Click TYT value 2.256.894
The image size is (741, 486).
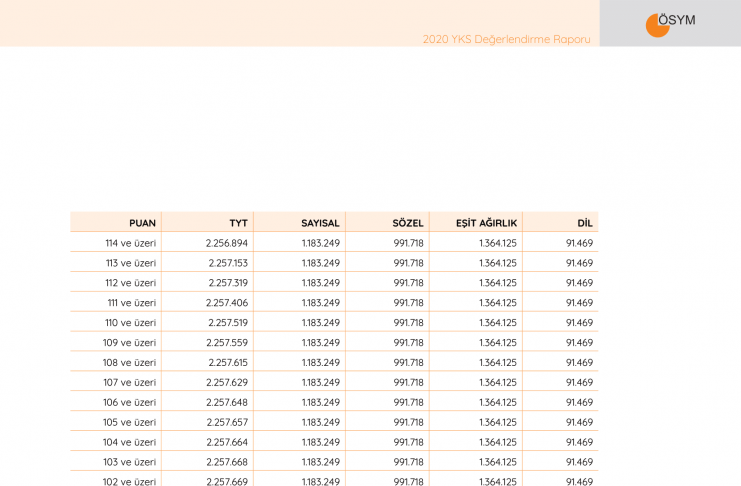[226, 243]
